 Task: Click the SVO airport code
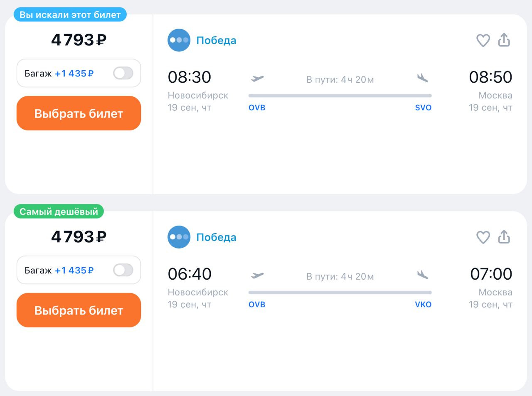pyautogui.click(x=423, y=108)
